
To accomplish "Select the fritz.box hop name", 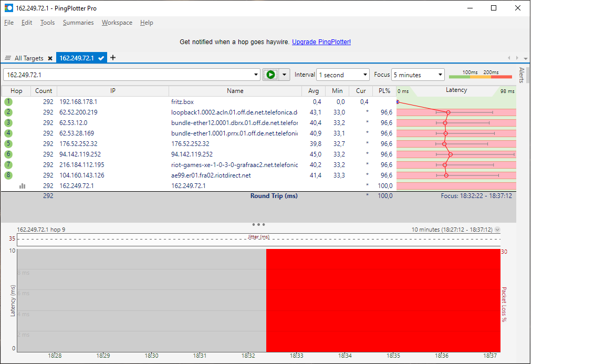I will [x=183, y=102].
